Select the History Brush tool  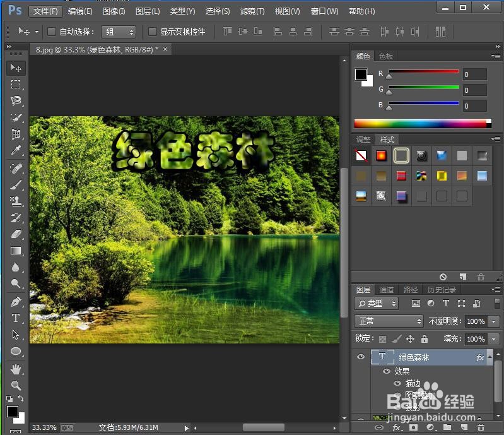[x=15, y=218]
